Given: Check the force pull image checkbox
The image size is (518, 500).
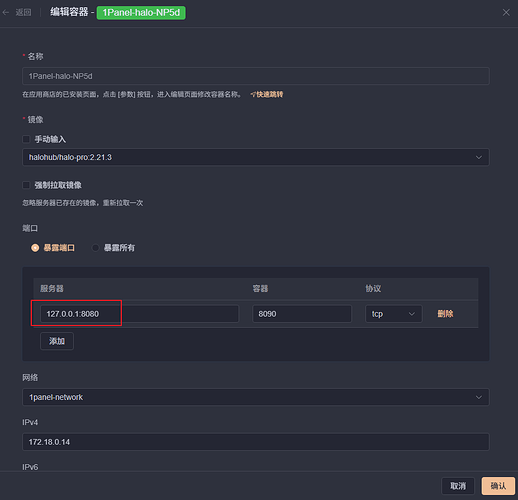Looking at the screenshot, I should (26, 185).
